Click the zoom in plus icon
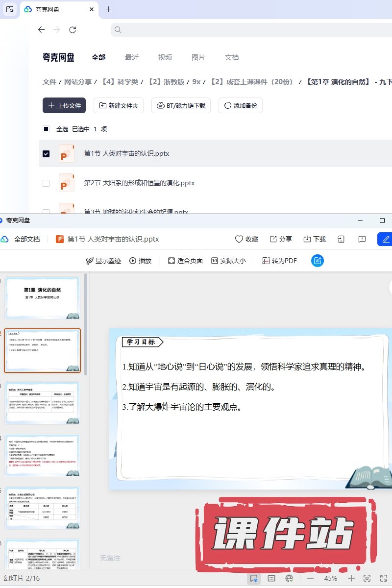 (x=351, y=578)
